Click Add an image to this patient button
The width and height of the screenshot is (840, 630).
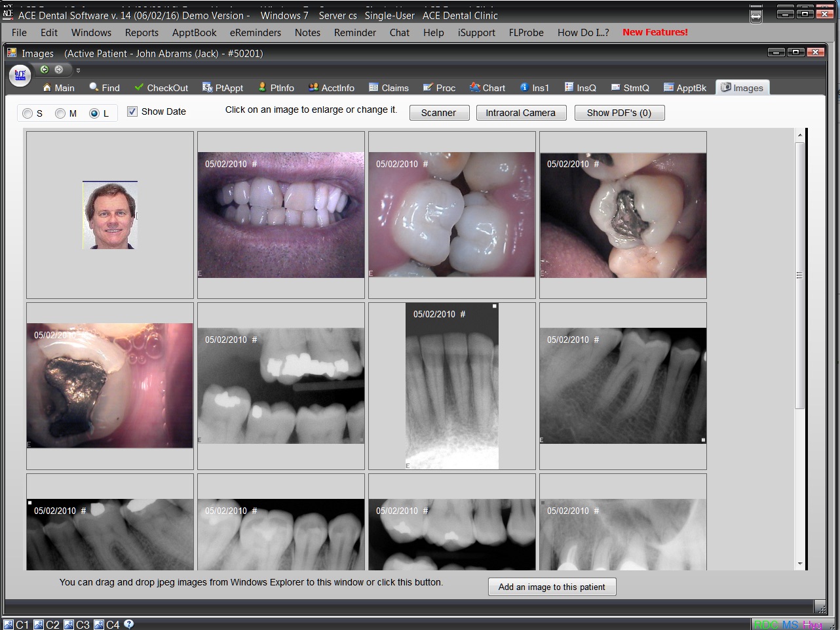[x=552, y=587]
